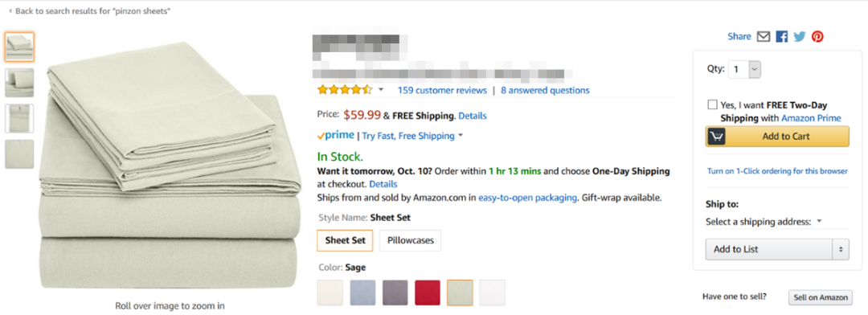The height and width of the screenshot is (315, 868).
Task: Click the Prime logo
Action: pos(335,136)
